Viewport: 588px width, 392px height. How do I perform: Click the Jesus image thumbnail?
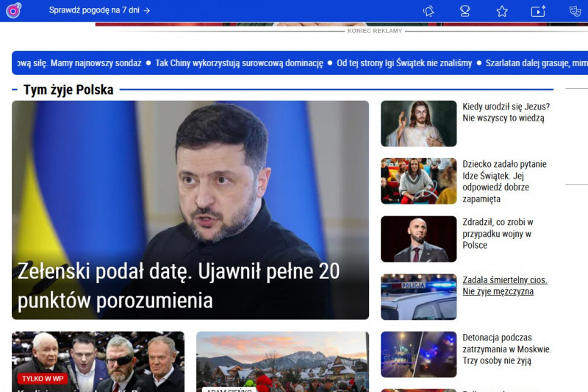pos(418,124)
